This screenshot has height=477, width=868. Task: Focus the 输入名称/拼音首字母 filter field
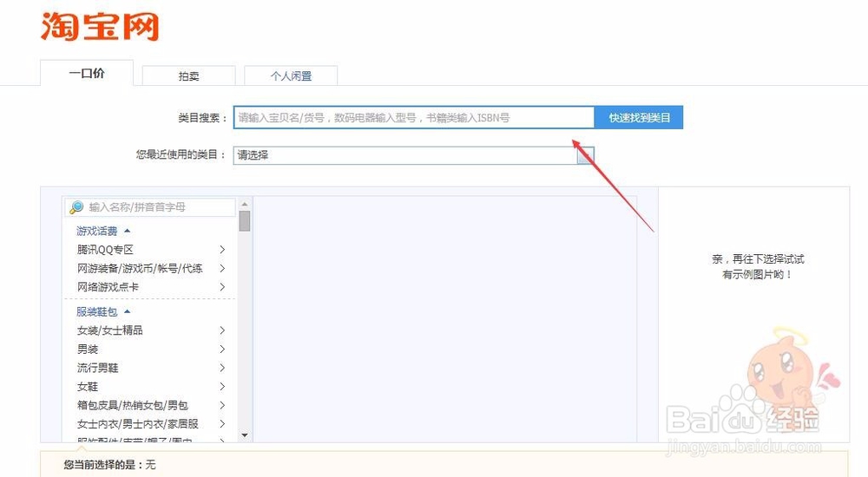tap(150, 207)
